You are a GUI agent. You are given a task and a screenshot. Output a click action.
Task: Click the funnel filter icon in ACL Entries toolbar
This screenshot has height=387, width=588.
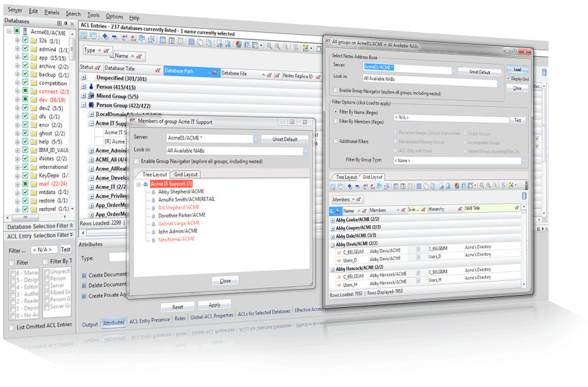point(296,47)
